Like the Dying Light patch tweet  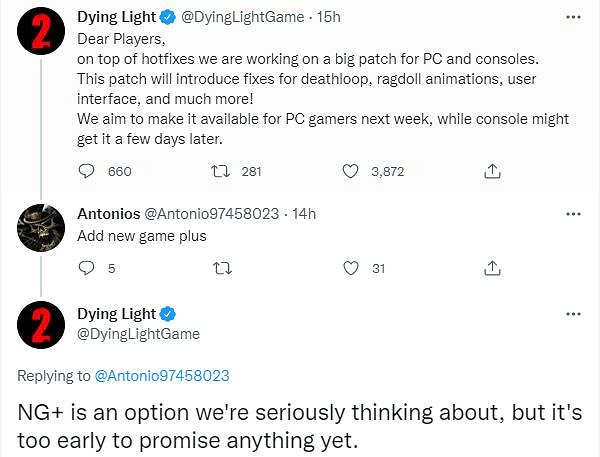(x=350, y=171)
